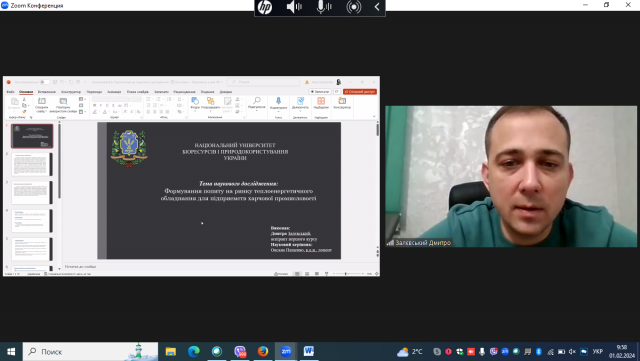Click the Shapes (Фігури) icon in ribbon
This screenshot has width=640, height=361.
[x=195, y=102]
